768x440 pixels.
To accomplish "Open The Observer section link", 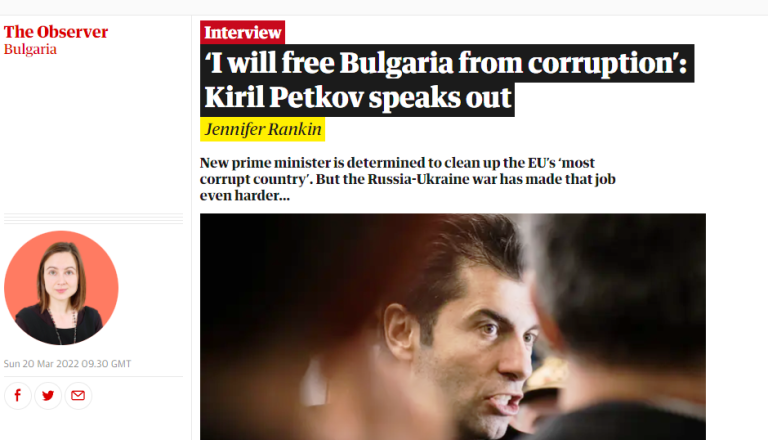I will [56, 32].
